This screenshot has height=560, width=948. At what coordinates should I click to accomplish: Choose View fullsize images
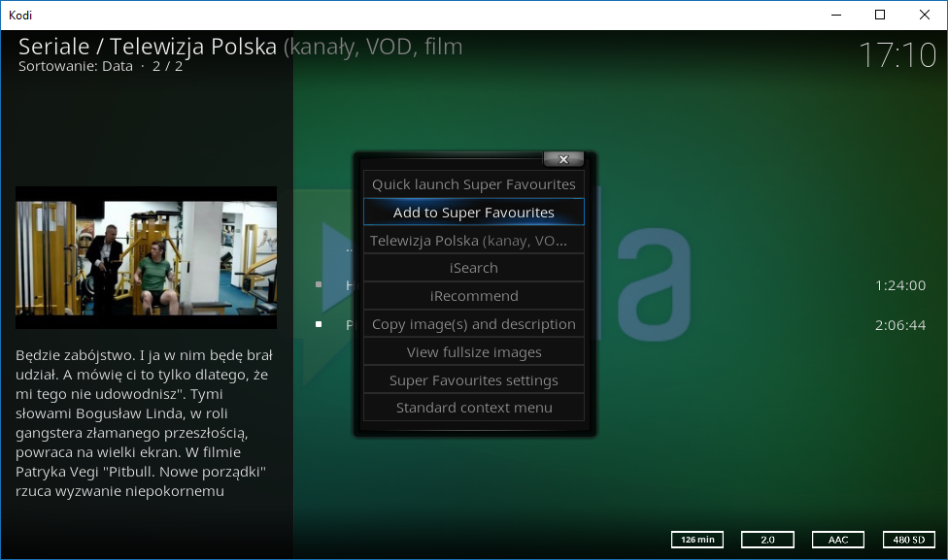coord(473,352)
